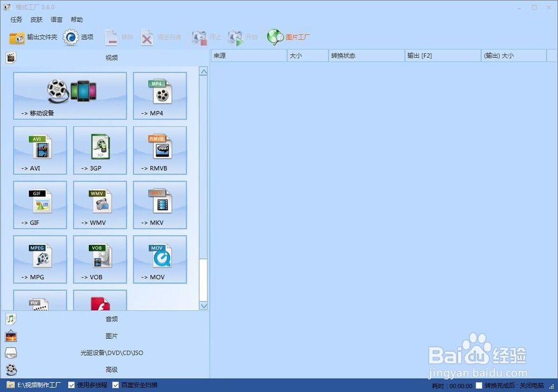
Task: Open the 皮肤 skin menu
Action: coord(36,20)
